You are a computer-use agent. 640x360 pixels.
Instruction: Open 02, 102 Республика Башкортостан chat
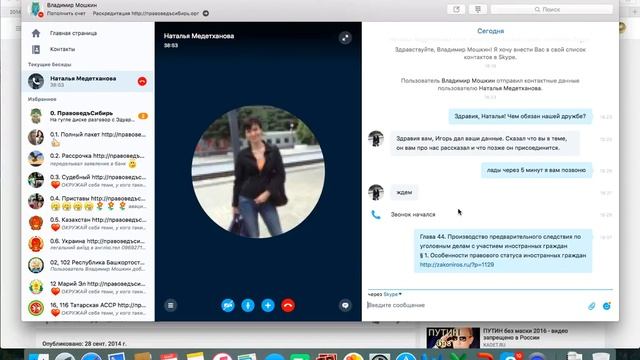pos(87,265)
